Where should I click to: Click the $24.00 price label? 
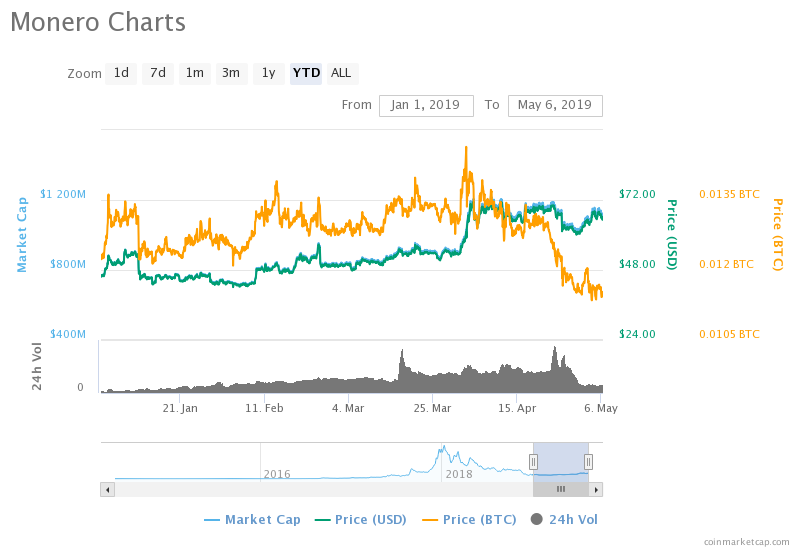pos(637,334)
